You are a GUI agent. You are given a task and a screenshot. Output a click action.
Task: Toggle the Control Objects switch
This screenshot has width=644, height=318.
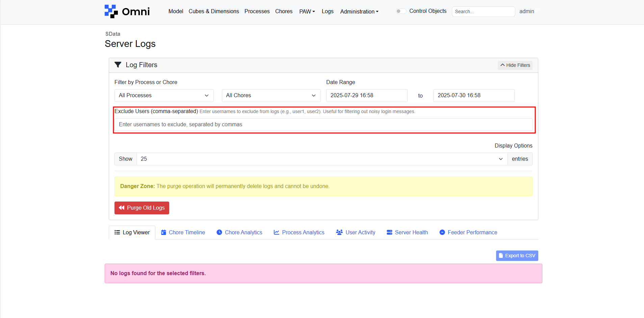pos(401,11)
